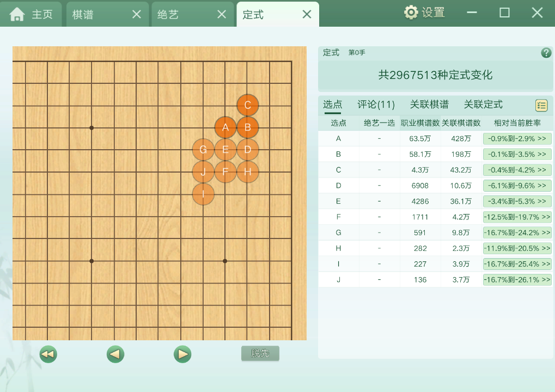Go to 主页 home tab

[x=32, y=14]
